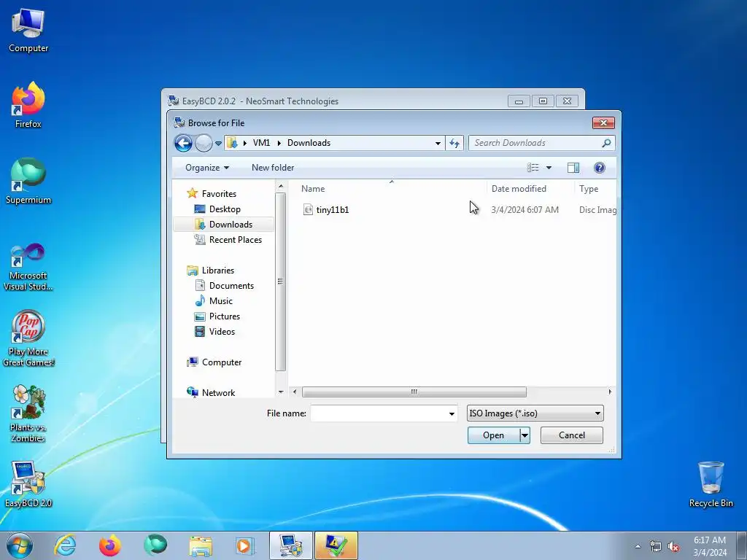Click the File name input field
This screenshot has height=560, width=747.
[x=379, y=413]
